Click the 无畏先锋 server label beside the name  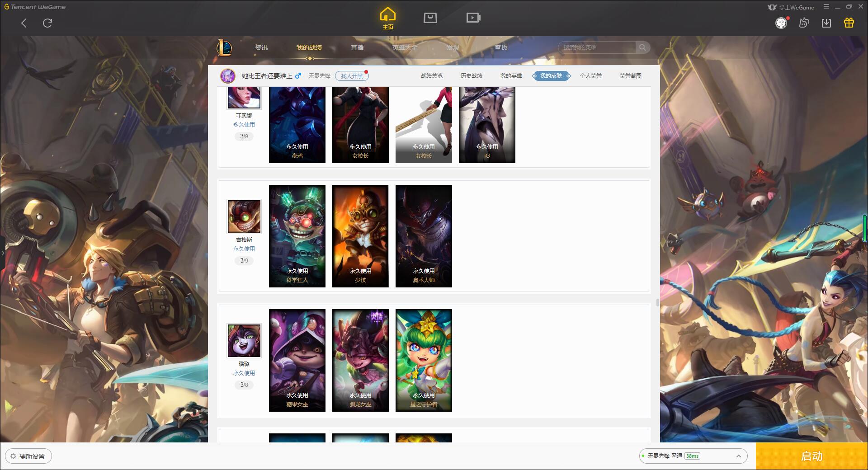(320, 76)
